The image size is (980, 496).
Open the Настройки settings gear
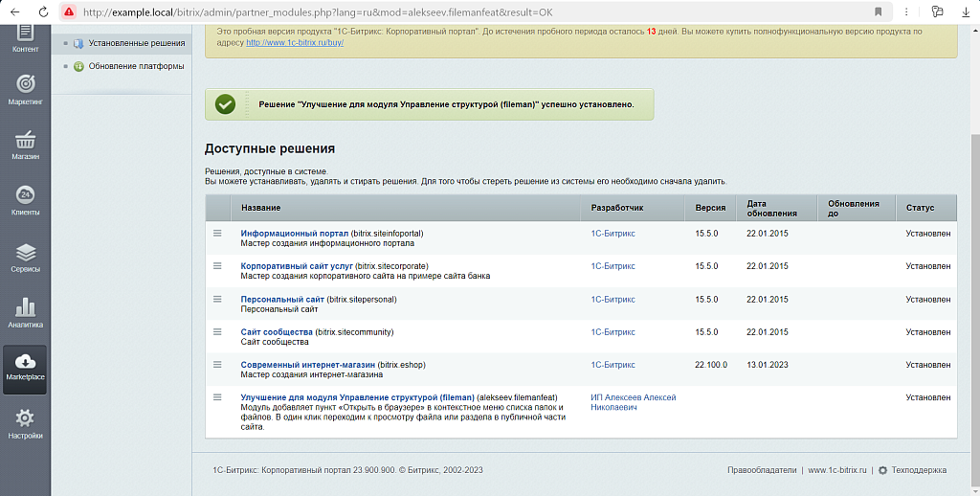[26, 422]
